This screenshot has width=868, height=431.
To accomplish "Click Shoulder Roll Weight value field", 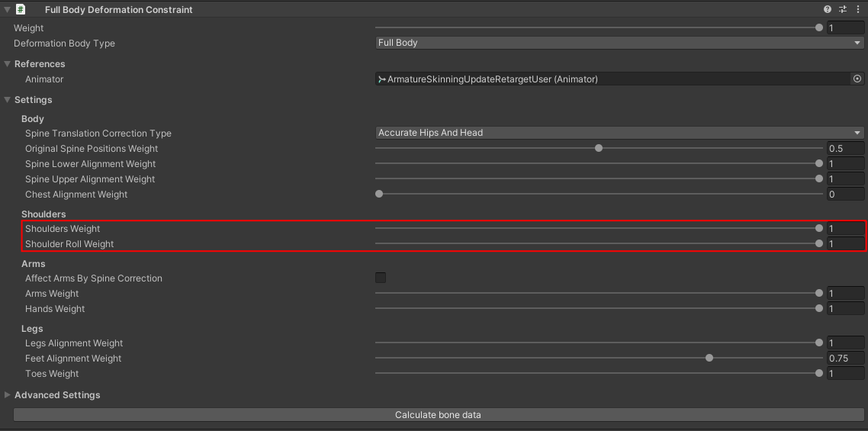I will click(x=845, y=244).
